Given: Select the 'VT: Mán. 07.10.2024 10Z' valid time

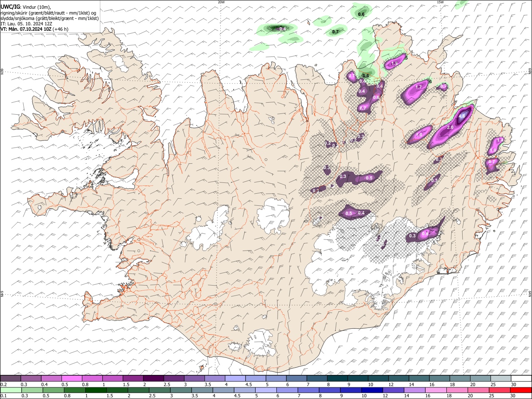Looking at the screenshot, I should 26,29.
